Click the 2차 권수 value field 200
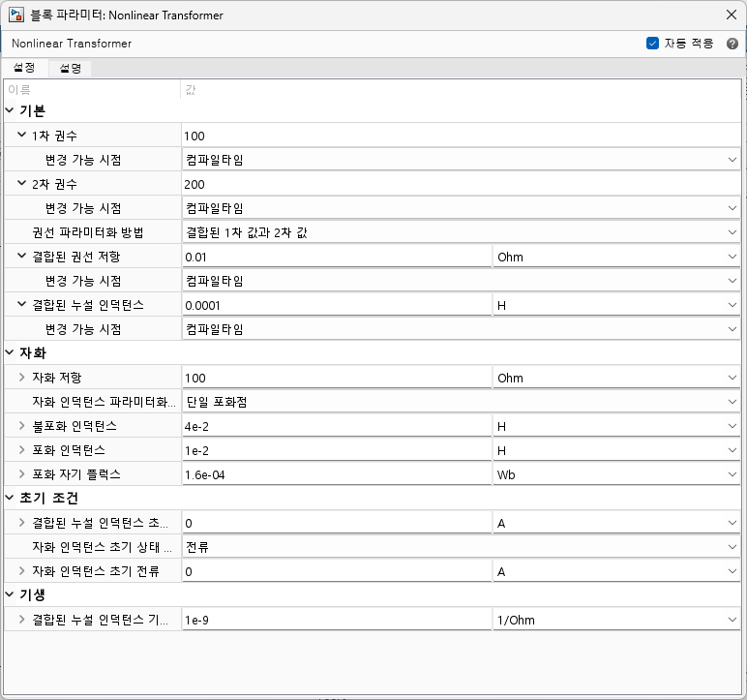 coord(461,185)
